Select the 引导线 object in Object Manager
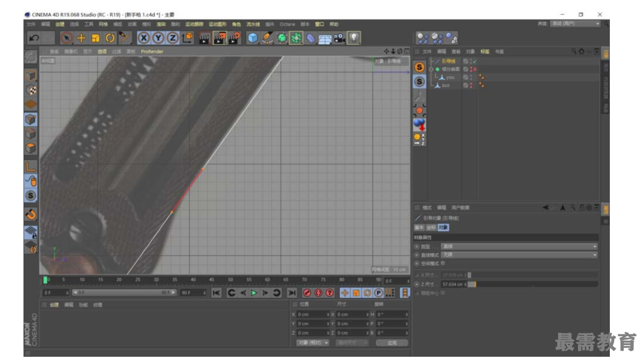640x364 pixels. click(448, 61)
